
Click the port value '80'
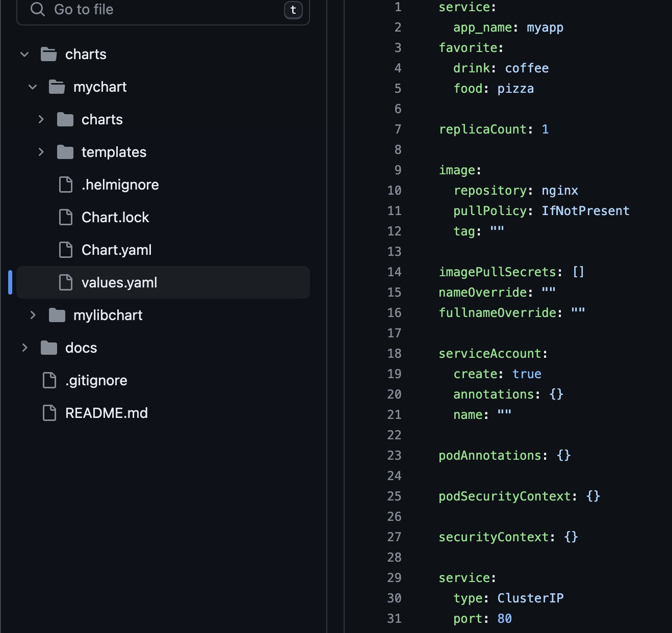[x=505, y=619]
